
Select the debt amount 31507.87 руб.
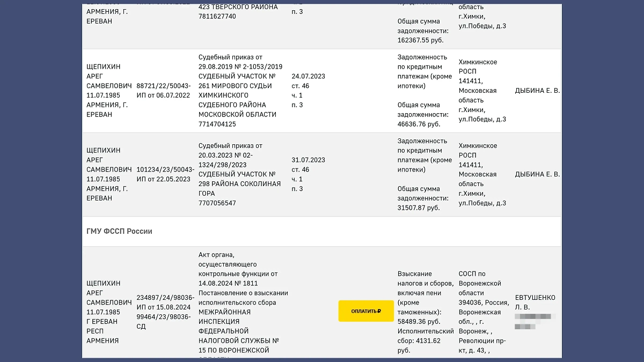419,208
